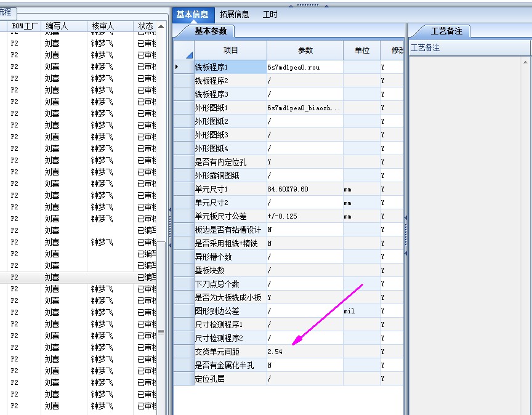
Task: Click the row selector cell of 交货单元间距
Action: [x=183, y=352]
